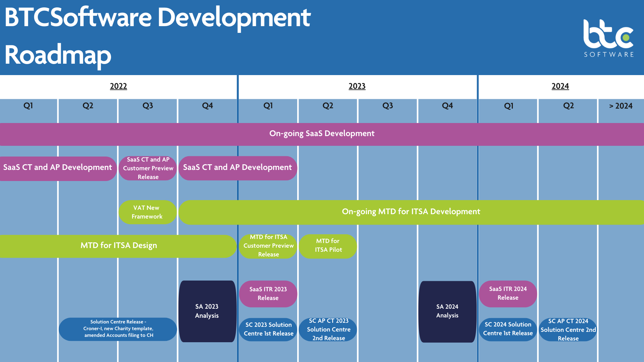Click the Solution Centre Release Croner-I bubble
Image resolution: width=644 pixels, height=362 pixels.
pos(118,329)
